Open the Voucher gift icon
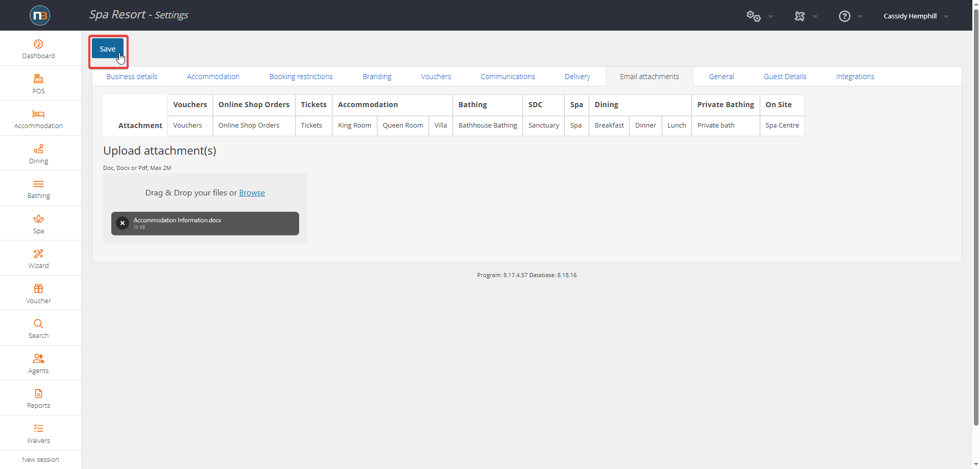This screenshot has width=980, height=469. (x=38, y=288)
